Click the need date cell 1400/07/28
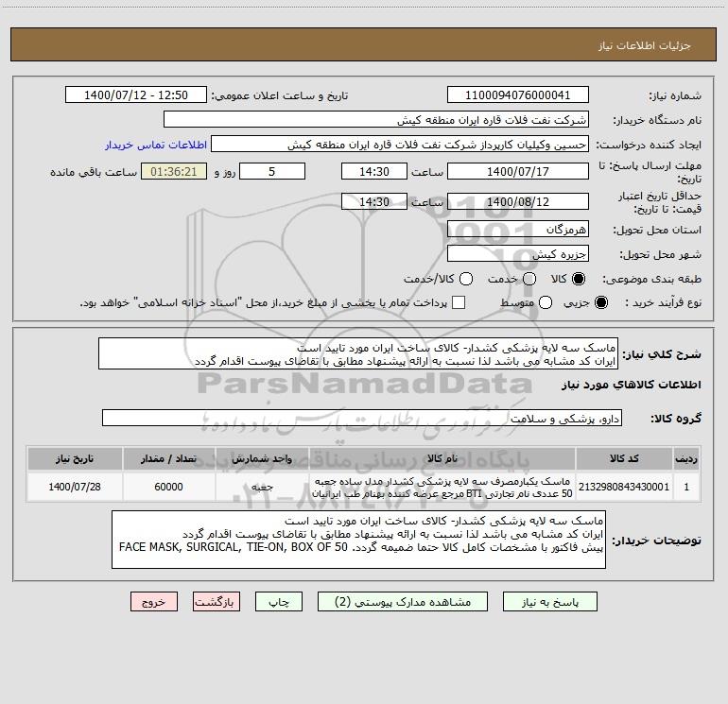The image size is (728, 704). (x=75, y=487)
